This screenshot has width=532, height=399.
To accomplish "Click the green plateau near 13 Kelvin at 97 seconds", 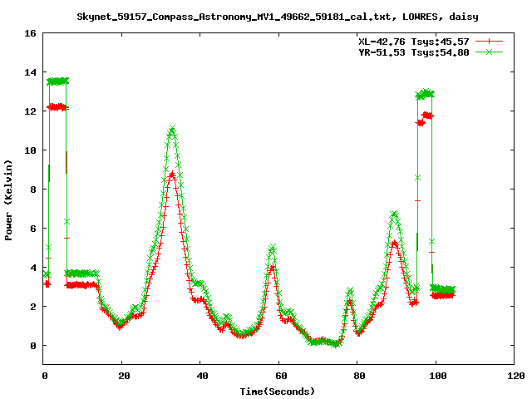I will pyautogui.click(x=425, y=94).
